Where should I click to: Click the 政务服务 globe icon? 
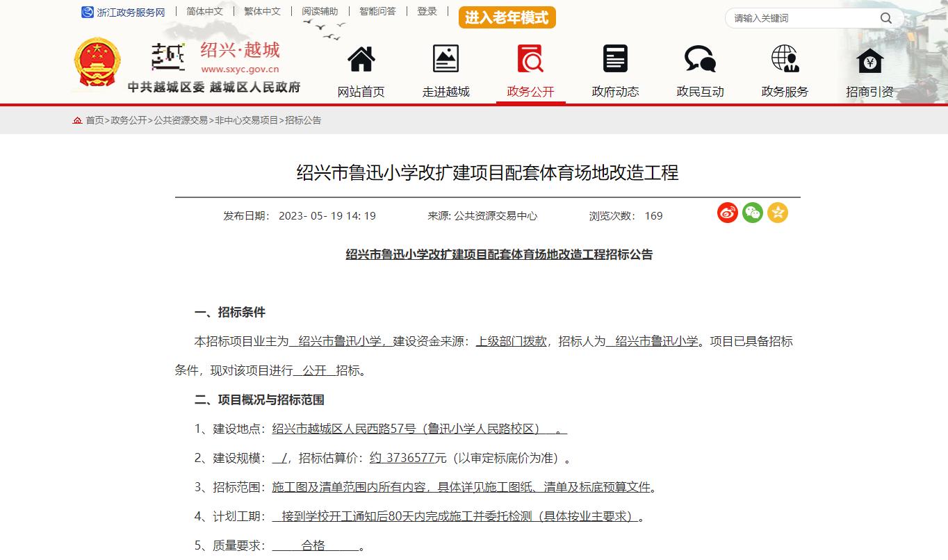784,58
